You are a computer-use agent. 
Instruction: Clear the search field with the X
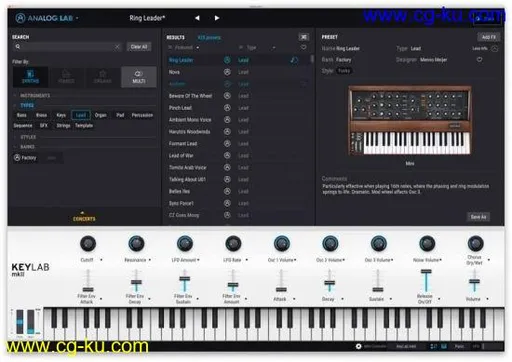pos(117,47)
